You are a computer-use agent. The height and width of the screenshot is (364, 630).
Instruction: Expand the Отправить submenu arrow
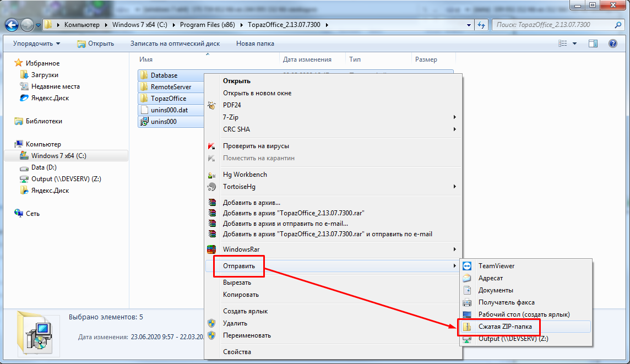pyautogui.click(x=454, y=266)
